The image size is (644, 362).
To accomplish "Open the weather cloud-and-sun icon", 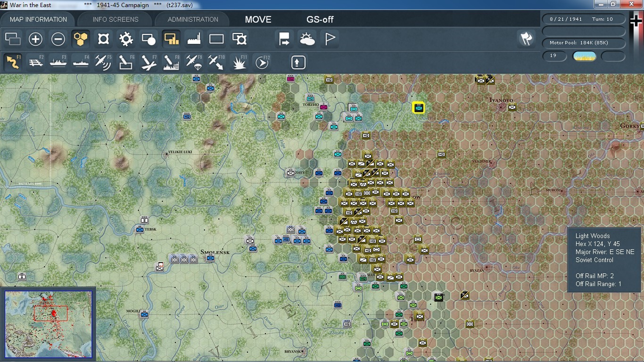I will coord(307,39).
